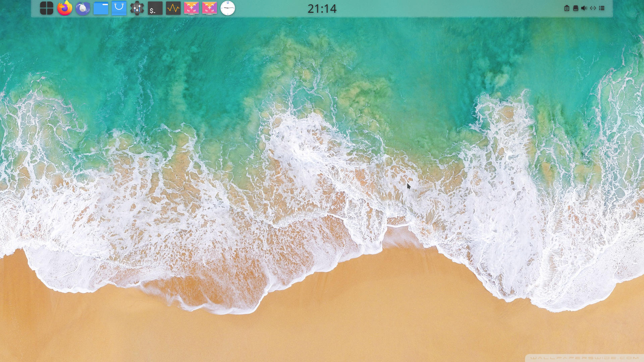644x362 pixels.
Task: Click the WallpapersWide watermark text
Action: click(584, 358)
